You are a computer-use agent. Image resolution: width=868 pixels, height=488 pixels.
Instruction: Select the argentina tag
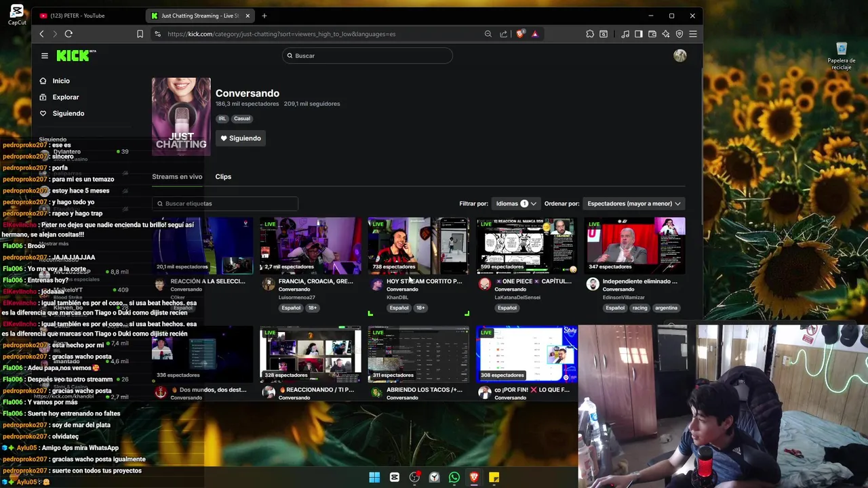click(666, 308)
